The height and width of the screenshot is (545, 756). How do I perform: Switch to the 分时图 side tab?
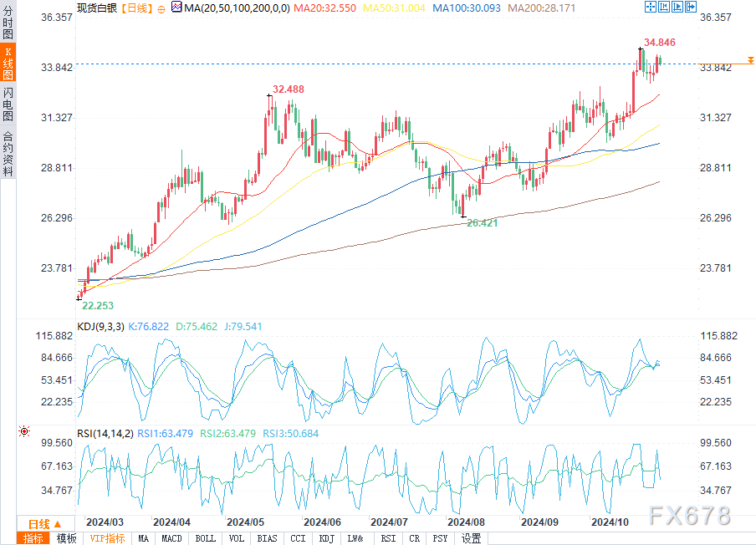[8, 23]
